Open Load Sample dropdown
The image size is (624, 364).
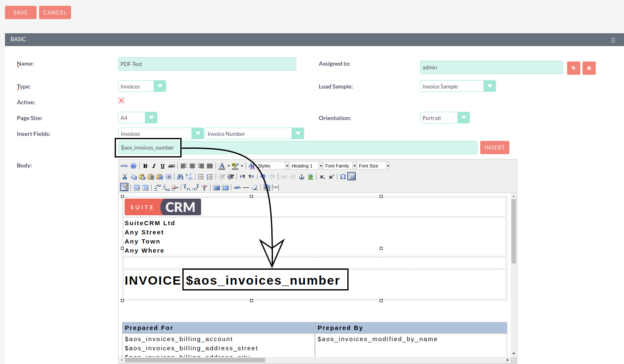click(x=458, y=86)
